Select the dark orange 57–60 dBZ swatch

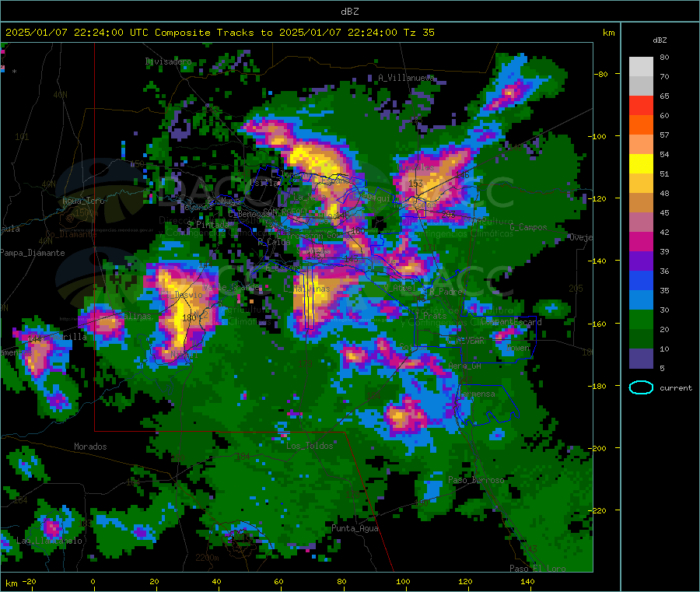tap(641, 125)
